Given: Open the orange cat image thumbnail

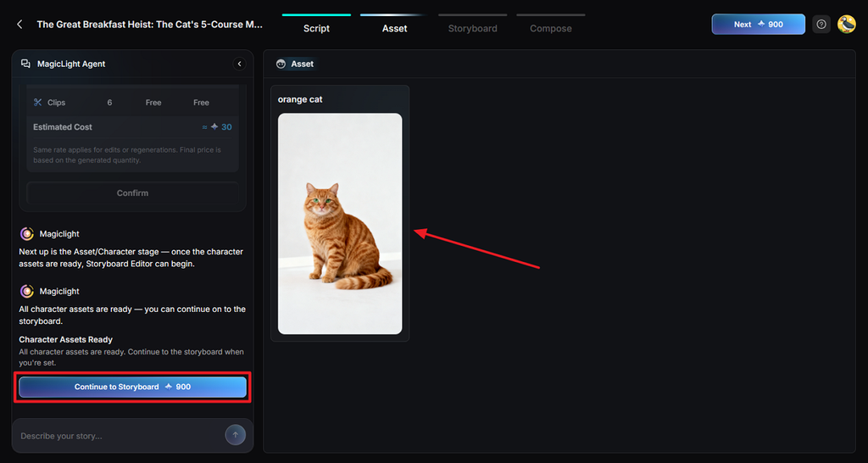Looking at the screenshot, I should 340,224.
